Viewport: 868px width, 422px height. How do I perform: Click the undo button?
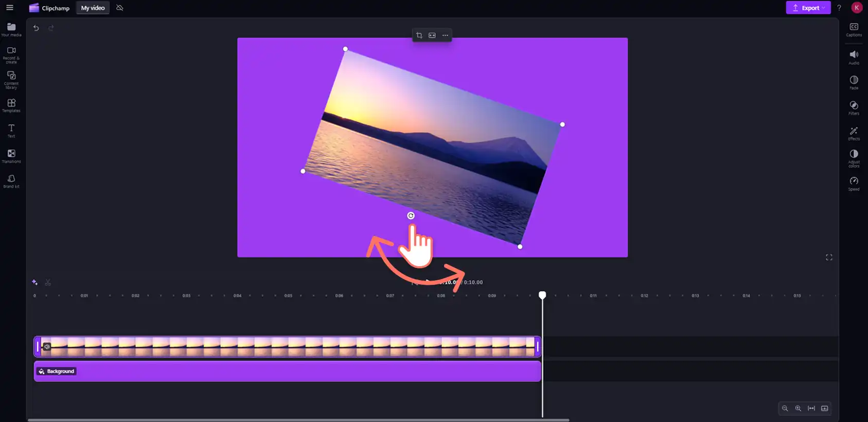pyautogui.click(x=36, y=28)
